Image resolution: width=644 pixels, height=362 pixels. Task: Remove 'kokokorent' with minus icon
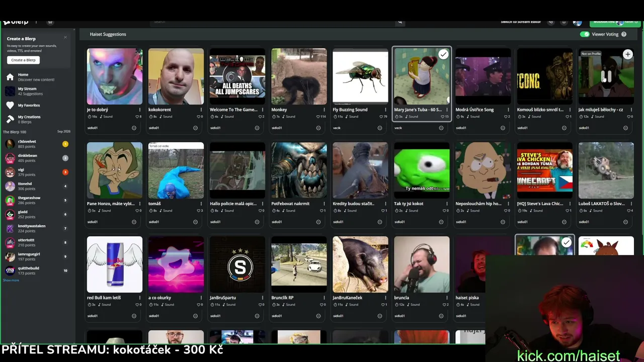coord(195,128)
